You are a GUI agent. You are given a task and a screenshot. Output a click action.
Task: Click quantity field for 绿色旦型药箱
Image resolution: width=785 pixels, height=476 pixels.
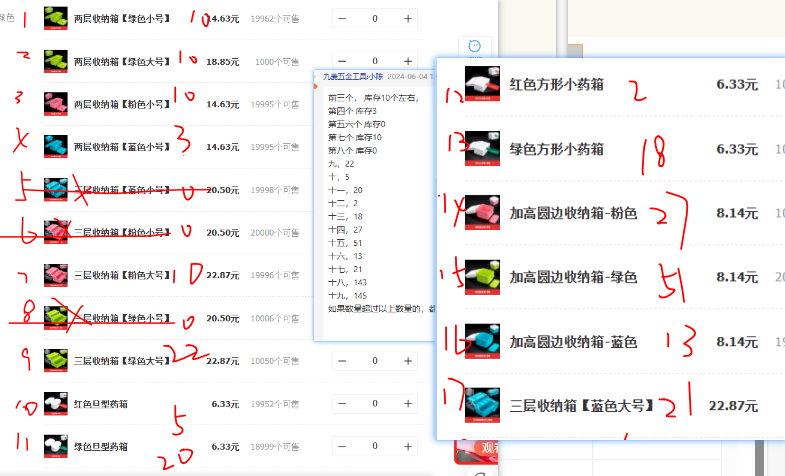click(x=375, y=446)
